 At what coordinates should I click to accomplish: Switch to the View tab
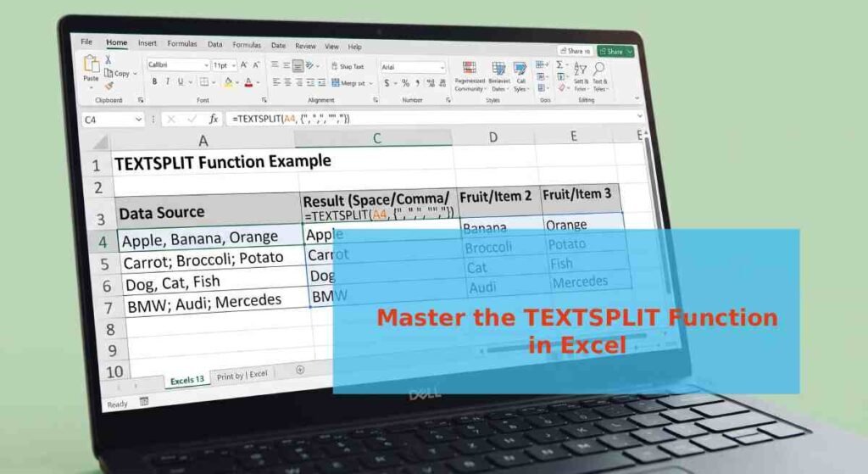pos(331,47)
